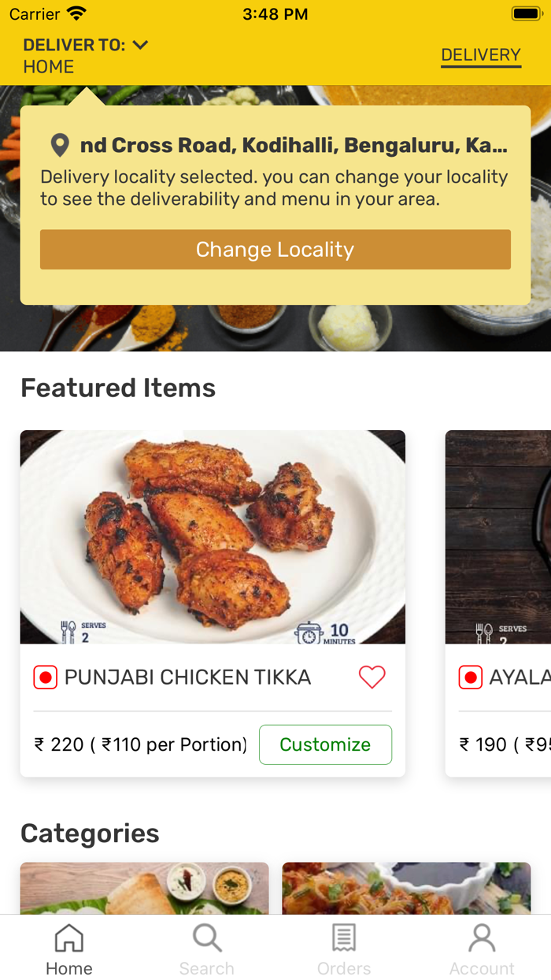This screenshot has width=551, height=980.
Task: Open the Punjabi Chicken Tikka photo
Action: [x=213, y=536]
